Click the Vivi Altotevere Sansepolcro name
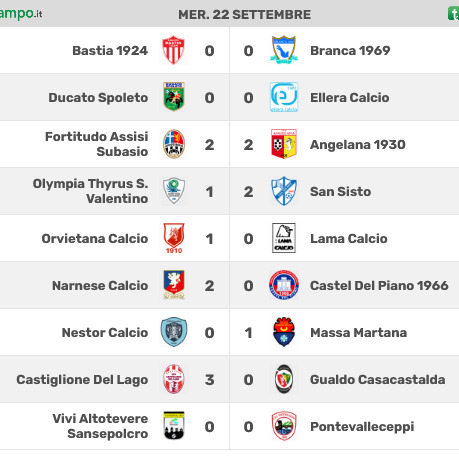This screenshot has height=458, width=459. [x=100, y=426]
